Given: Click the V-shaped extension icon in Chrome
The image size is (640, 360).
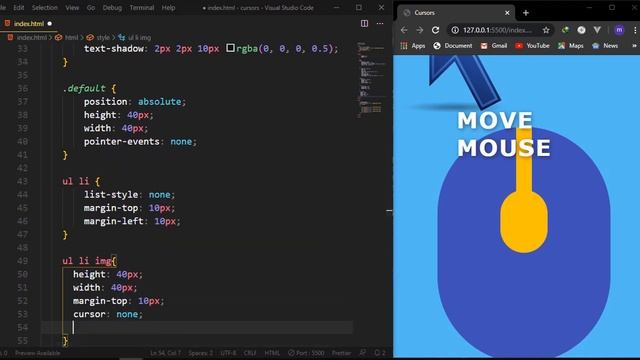Looking at the screenshot, I should [597, 30].
